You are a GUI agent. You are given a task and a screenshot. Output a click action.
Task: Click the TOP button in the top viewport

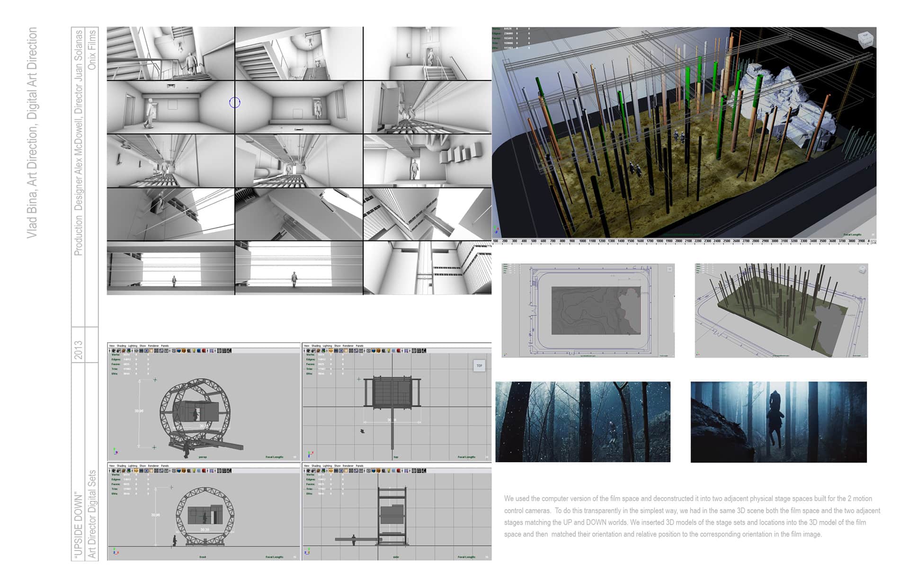(x=479, y=365)
